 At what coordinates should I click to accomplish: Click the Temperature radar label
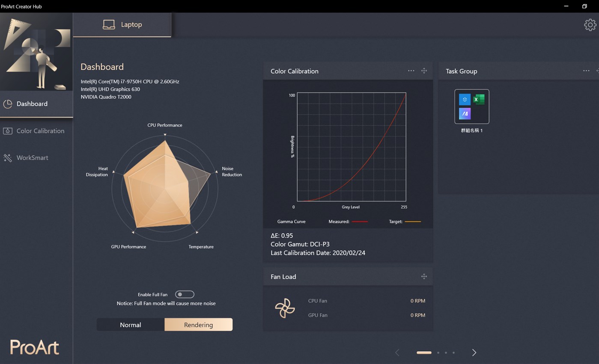[x=201, y=247]
